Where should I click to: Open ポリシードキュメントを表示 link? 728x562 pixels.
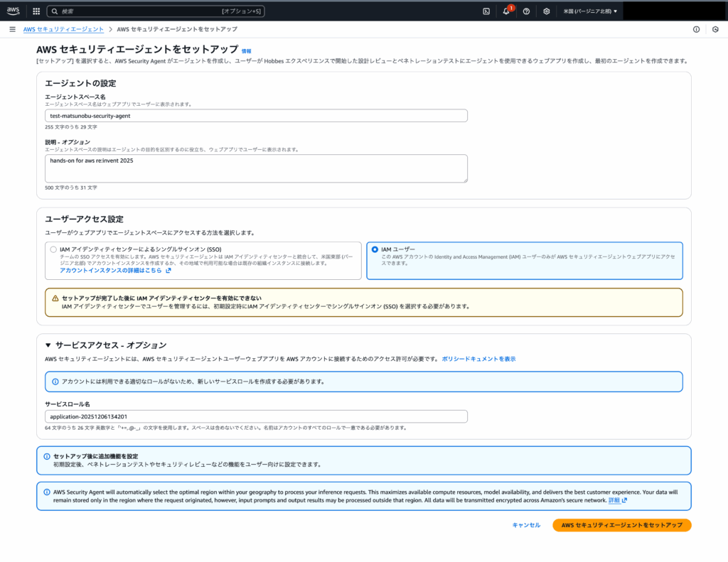click(478, 359)
